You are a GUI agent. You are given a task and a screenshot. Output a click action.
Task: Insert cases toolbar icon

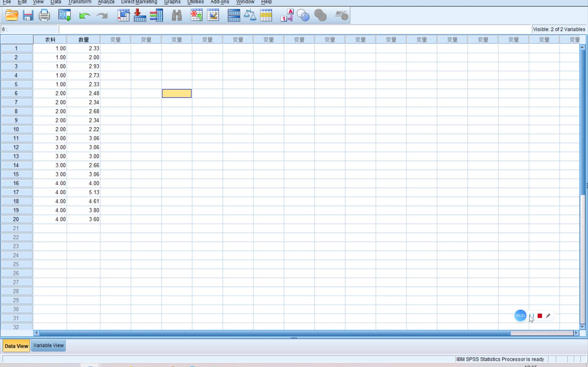point(196,15)
